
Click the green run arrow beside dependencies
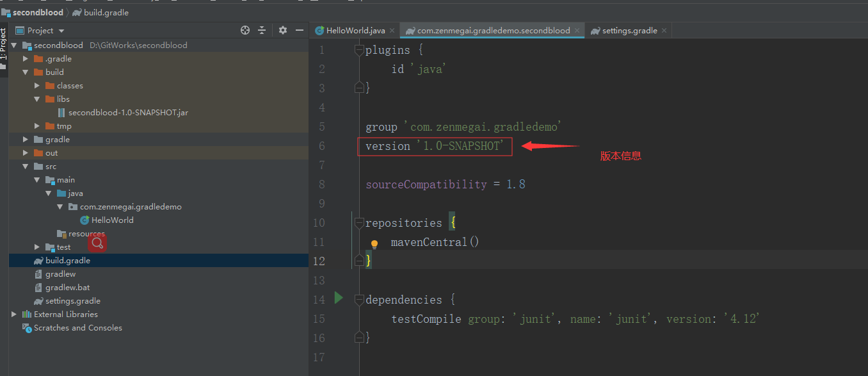coord(339,297)
